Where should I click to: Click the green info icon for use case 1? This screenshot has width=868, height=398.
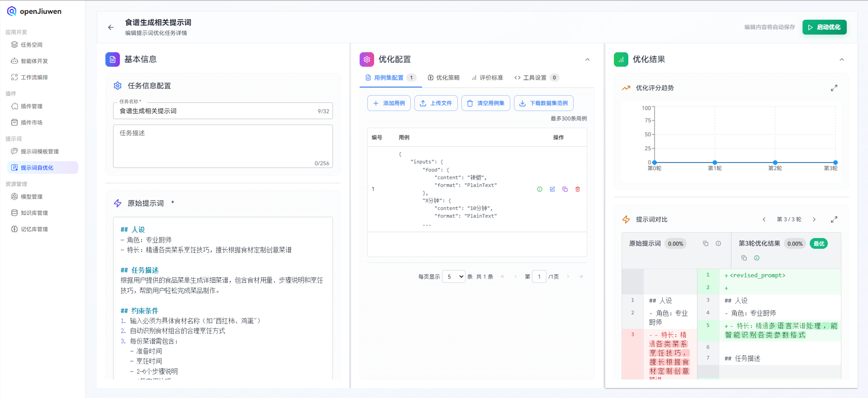coord(539,189)
